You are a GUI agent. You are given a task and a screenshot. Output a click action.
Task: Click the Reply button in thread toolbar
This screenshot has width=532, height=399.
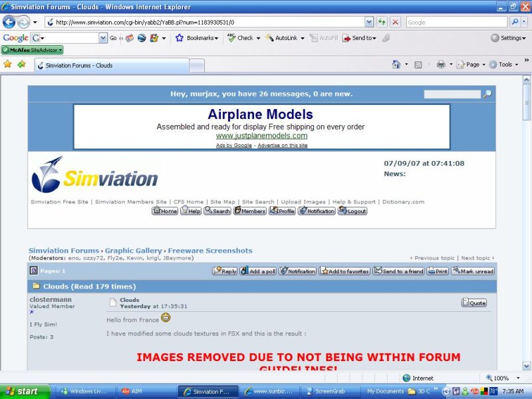tap(225, 271)
